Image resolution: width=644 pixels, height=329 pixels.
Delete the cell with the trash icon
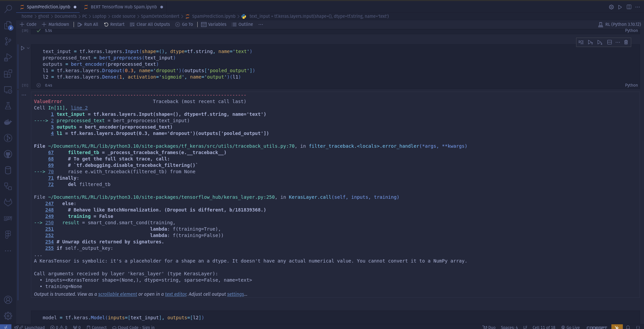click(x=626, y=42)
